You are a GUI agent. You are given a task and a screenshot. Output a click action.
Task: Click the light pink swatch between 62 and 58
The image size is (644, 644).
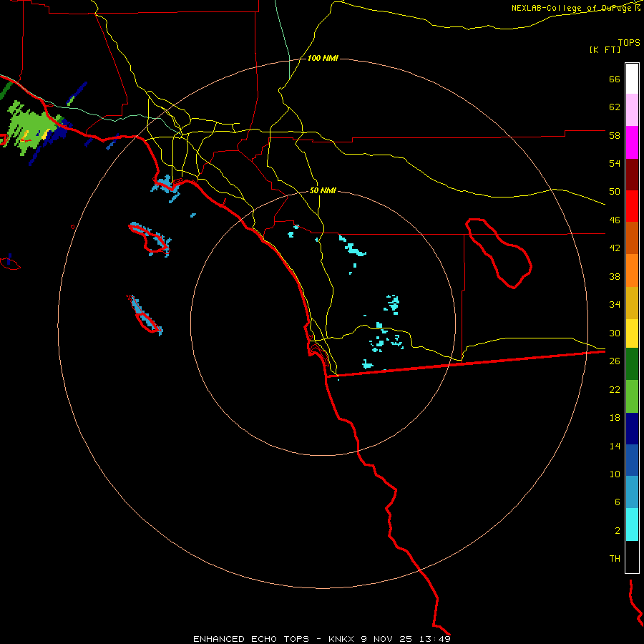pyautogui.click(x=632, y=110)
